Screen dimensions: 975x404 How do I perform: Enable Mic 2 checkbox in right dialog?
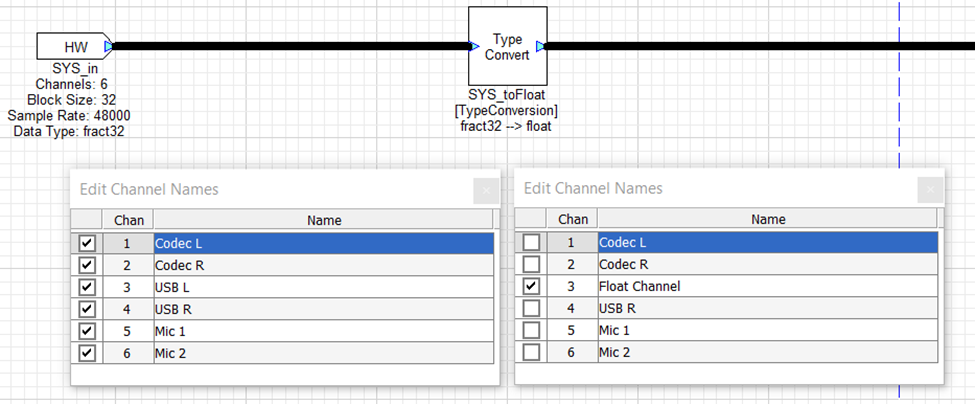click(x=530, y=353)
